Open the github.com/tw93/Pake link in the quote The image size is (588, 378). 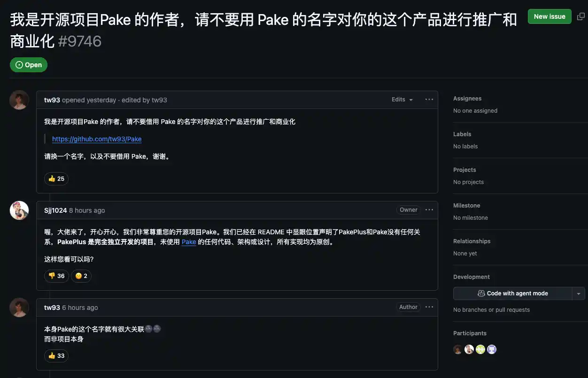click(97, 139)
